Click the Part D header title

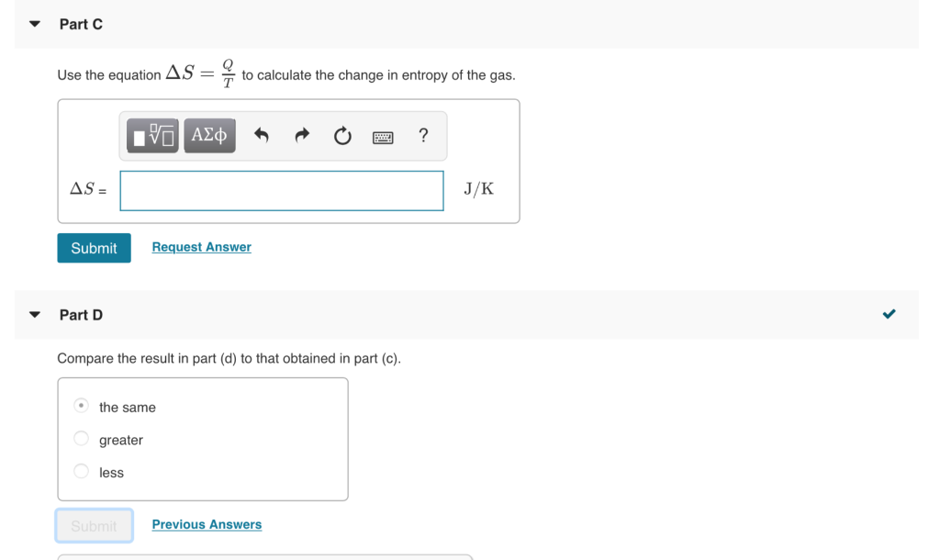(x=81, y=315)
